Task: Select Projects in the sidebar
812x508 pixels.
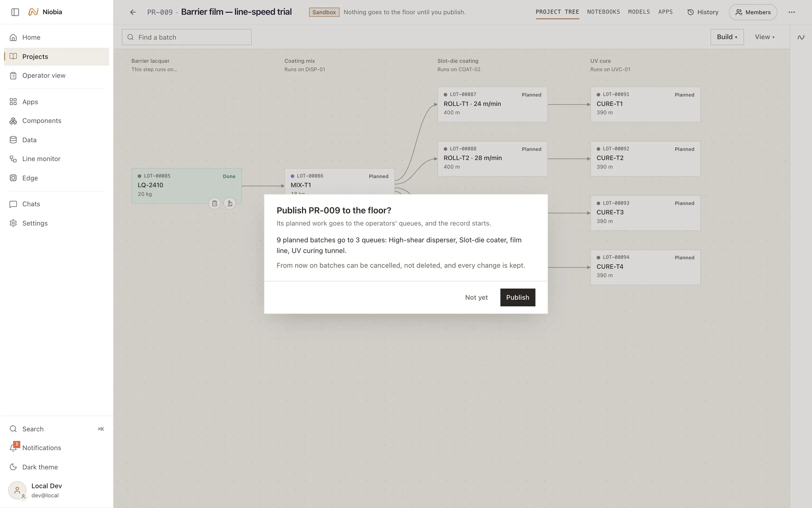Action: point(57,57)
